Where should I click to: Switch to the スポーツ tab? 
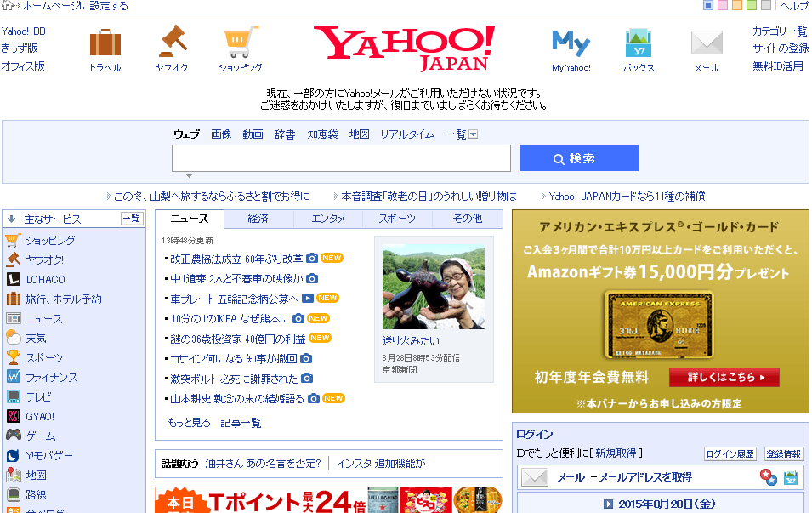click(397, 219)
